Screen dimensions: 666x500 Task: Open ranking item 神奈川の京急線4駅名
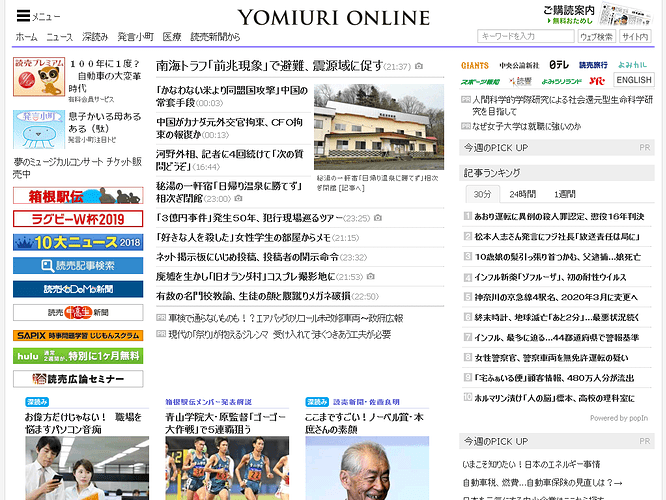[556, 297]
